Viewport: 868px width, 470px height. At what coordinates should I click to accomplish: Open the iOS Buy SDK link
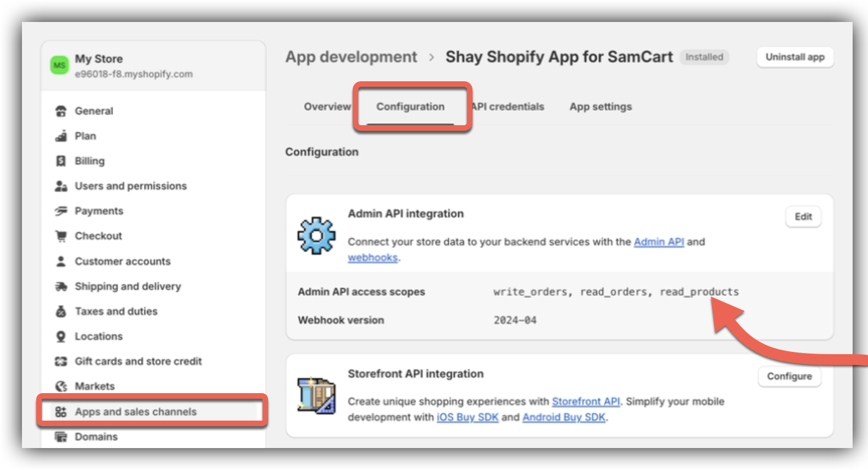pyautogui.click(x=468, y=417)
